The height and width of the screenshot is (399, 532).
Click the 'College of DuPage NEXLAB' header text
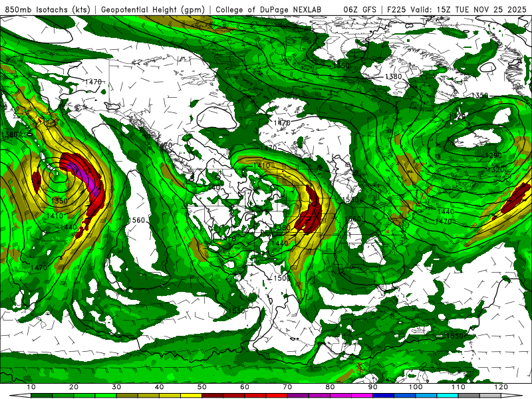(x=269, y=9)
